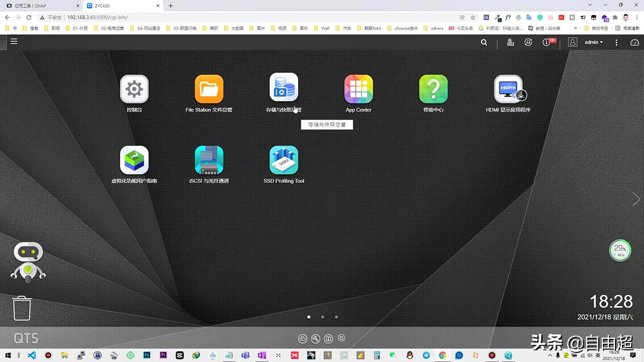Select the second desktop page dot
This screenshot has height=362, width=644.
pyautogui.click(x=323, y=317)
